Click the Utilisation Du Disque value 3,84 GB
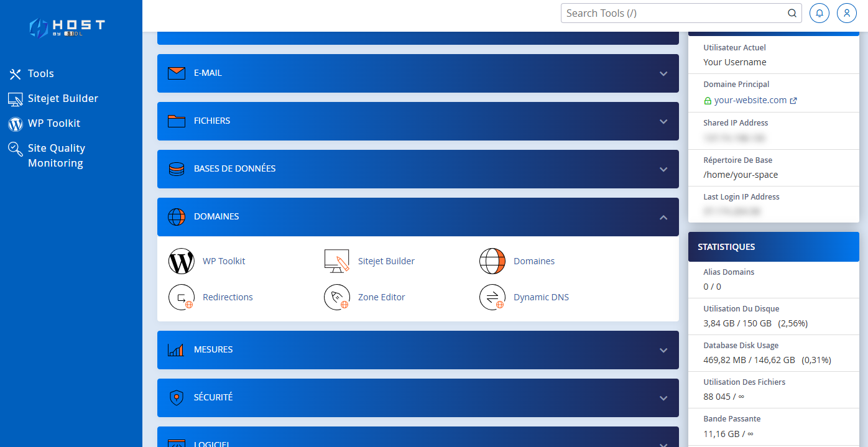Viewport: 868px width, 447px height. [x=737, y=323]
